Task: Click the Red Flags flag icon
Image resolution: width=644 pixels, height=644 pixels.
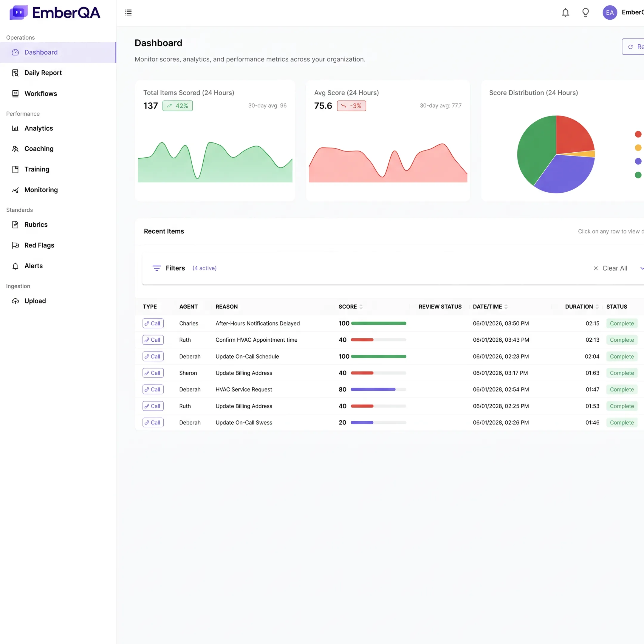Action: [x=15, y=245]
